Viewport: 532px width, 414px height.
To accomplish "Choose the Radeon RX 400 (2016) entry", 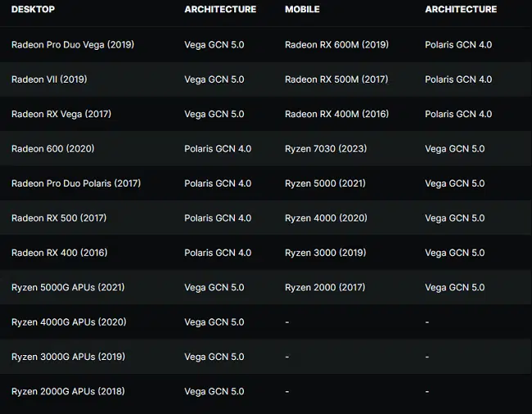I will [x=60, y=253].
